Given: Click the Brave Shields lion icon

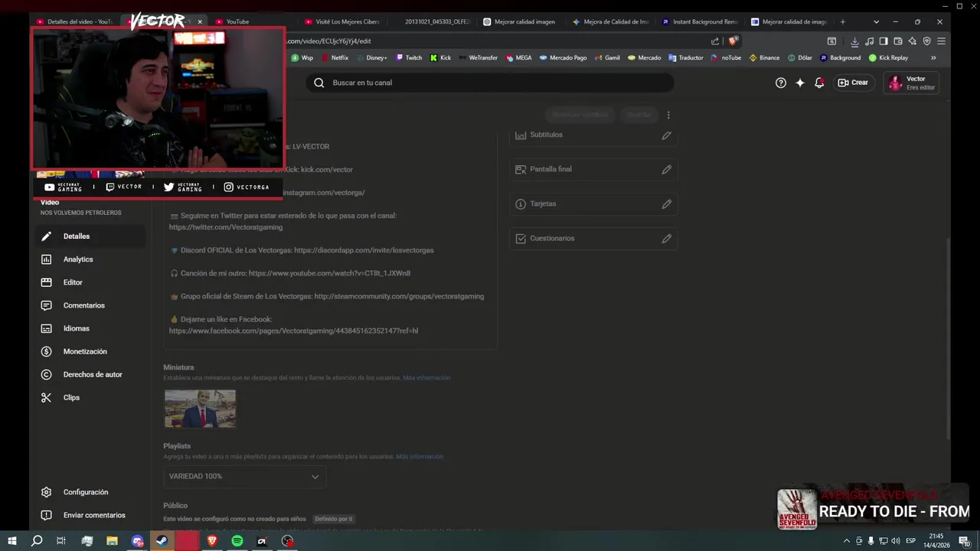Looking at the screenshot, I should click(x=733, y=41).
